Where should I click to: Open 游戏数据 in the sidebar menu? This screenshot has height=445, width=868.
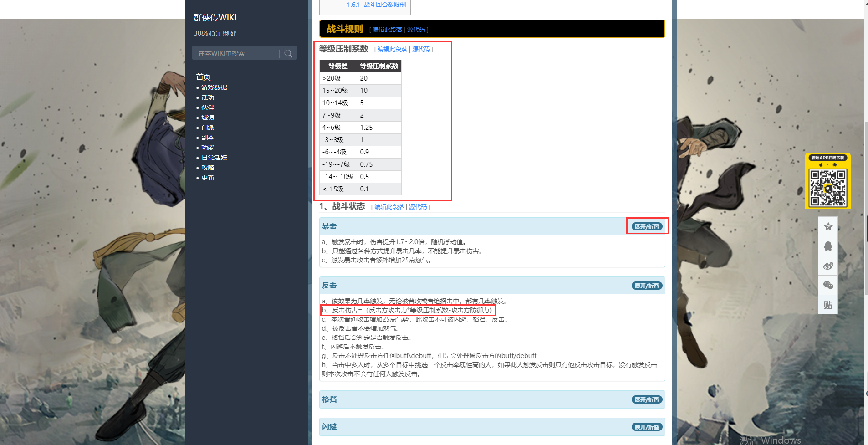214,87
